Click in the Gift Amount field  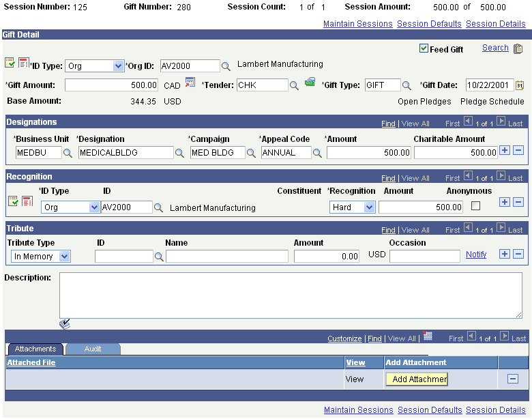click(x=111, y=85)
